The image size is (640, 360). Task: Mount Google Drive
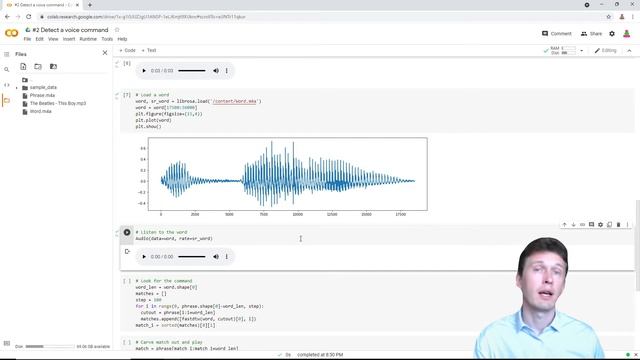[53, 67]
